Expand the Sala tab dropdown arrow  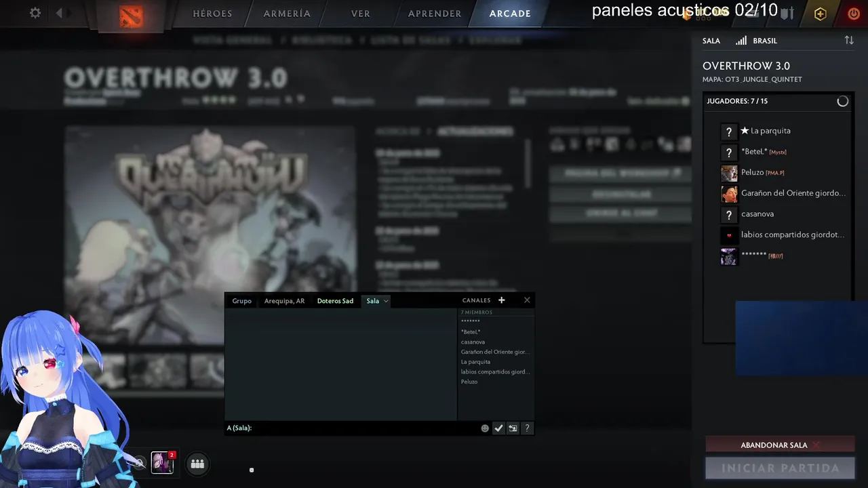(x=386, y=301)
